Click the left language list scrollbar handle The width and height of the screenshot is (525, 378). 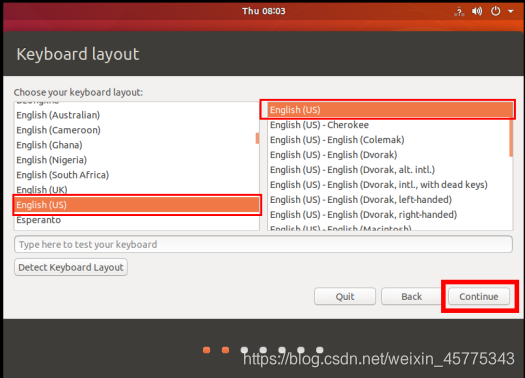257,138
